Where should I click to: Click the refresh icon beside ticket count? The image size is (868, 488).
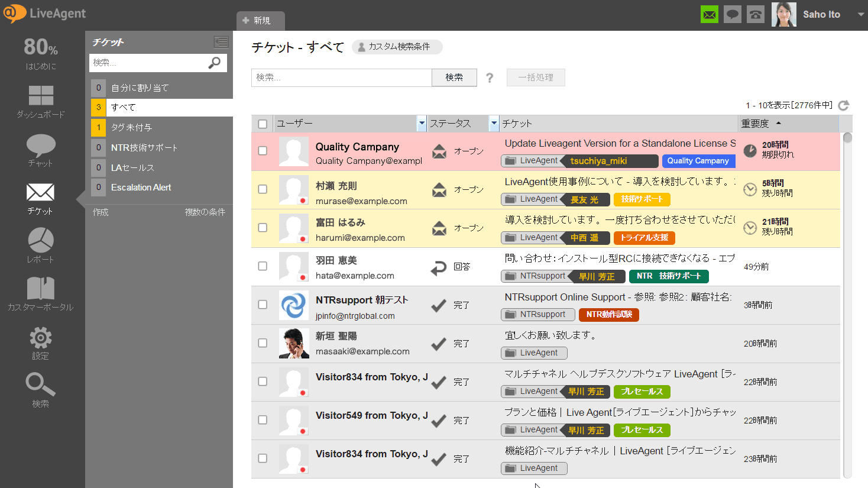[844, 105]
